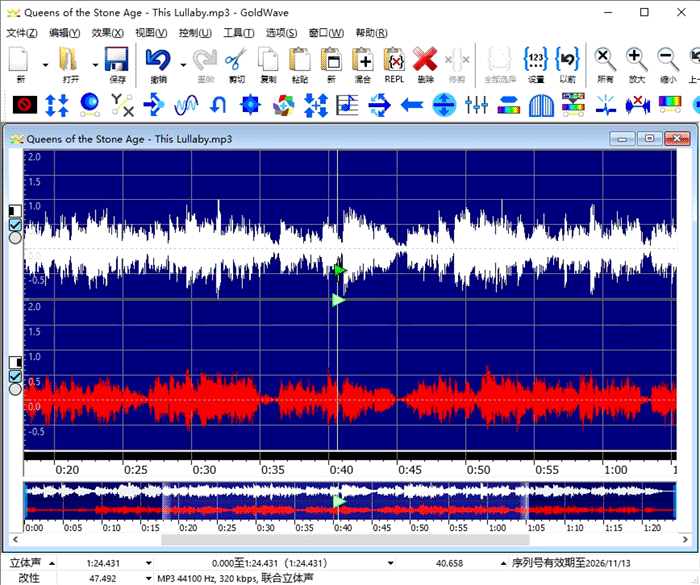Open the round blue vertical-arrows maximize icon
This screenshot has width=700, height=585.
[444, 105]
